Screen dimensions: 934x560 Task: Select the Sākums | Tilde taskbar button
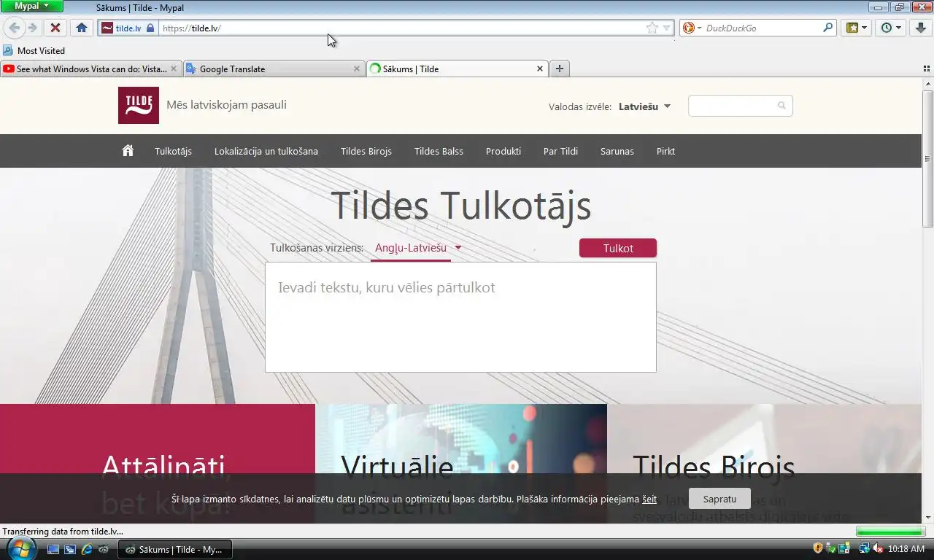point(175,549)
